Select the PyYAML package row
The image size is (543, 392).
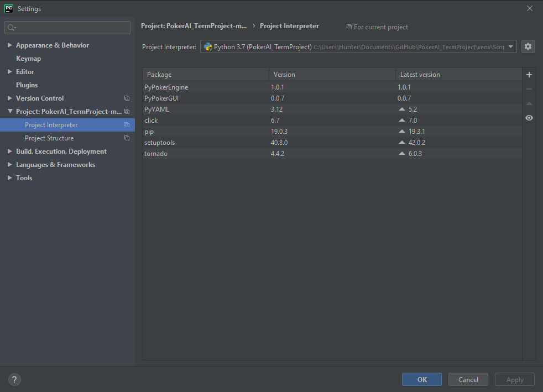pyautogui.click(x=332, y=109)
